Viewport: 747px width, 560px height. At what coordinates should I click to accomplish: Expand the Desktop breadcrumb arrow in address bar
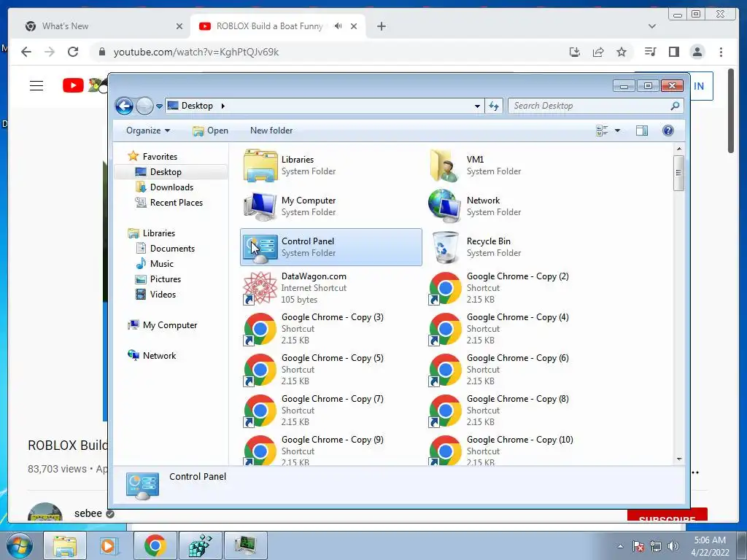pyautogui.click(x=222, y=106)
